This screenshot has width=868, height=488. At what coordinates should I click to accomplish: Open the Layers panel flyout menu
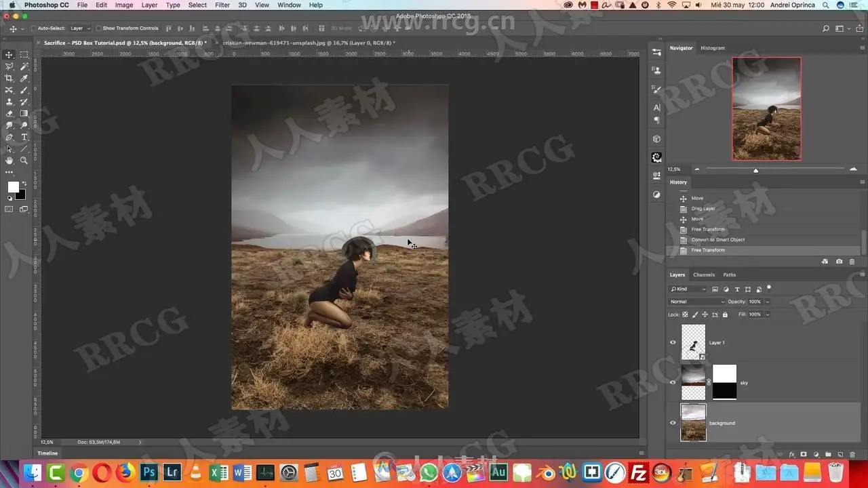[x=862, y=274]
